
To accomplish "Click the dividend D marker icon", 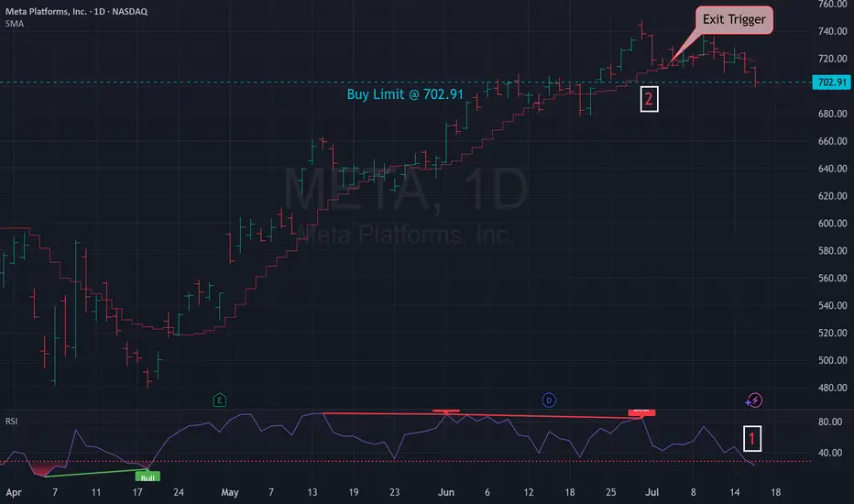I will point(549,400).
